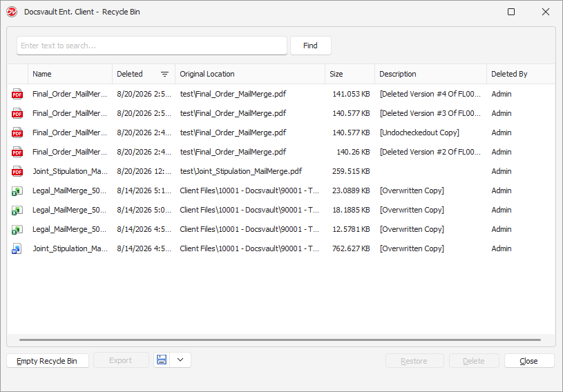Open filter icon on Deleted column header

click(164, 74)
